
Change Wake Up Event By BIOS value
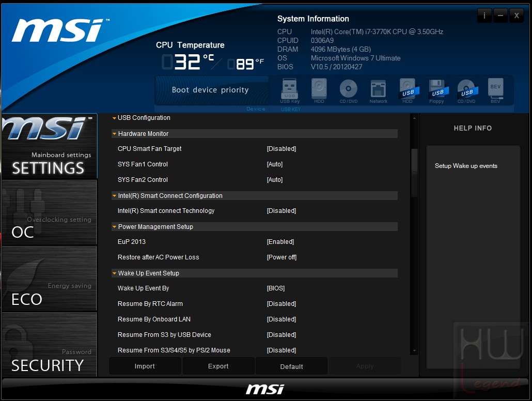(x=275, y=288)
